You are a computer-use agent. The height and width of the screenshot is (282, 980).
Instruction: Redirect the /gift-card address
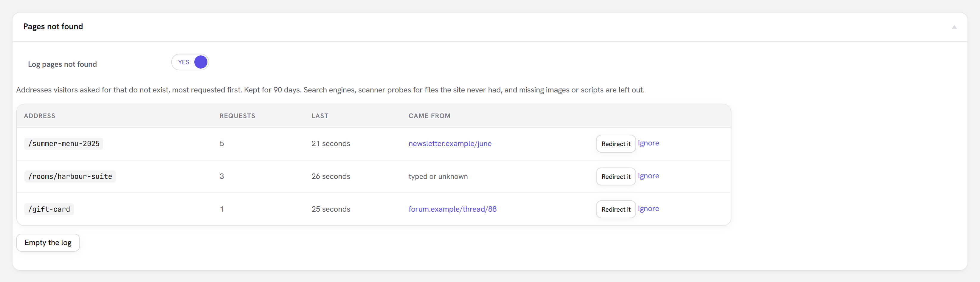click(615, 209)
